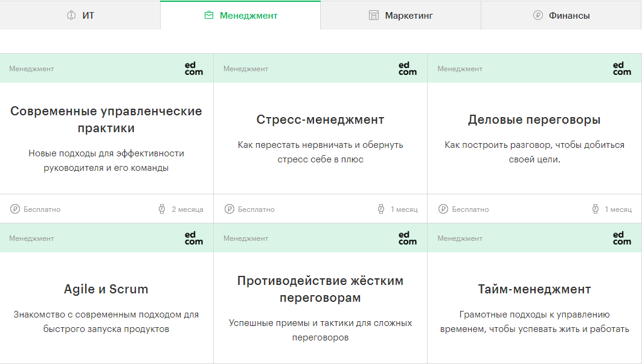642x364 pixels.
Task: Click edcom logo on Стресс-менеджмент card
Action: [x=408, y=68]
